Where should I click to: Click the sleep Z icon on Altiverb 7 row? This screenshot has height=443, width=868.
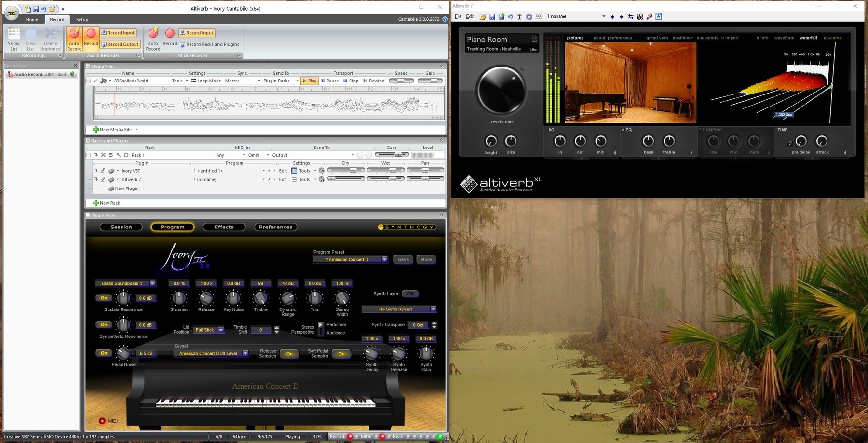click(x=103, y=179)
